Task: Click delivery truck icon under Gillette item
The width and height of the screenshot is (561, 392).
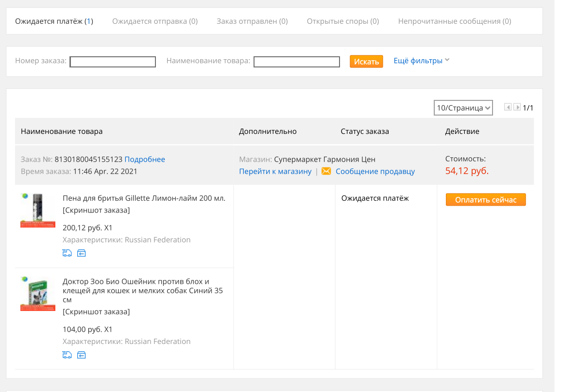Action: (67, 253)
